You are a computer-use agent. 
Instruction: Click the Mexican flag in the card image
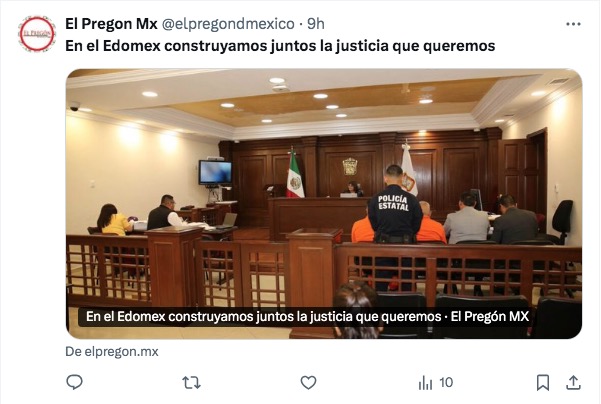[x=295, y=174]
